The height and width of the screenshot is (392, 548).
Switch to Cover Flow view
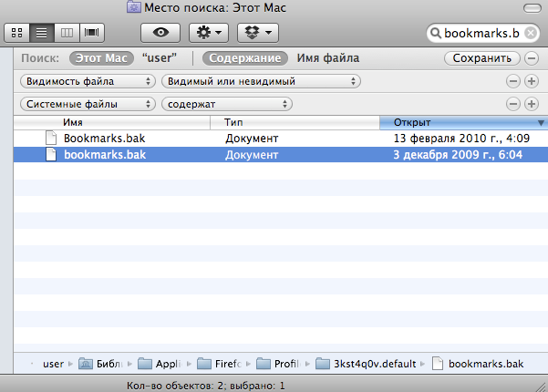coord(90,33)
